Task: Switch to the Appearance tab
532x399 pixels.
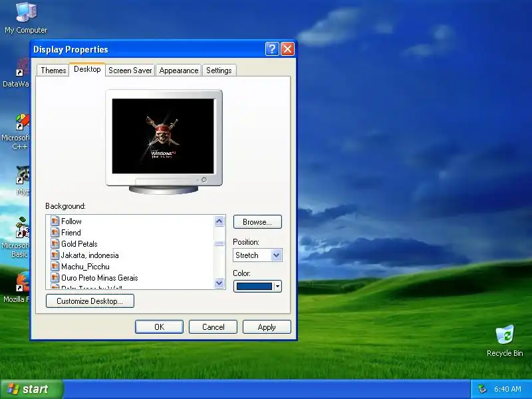Action: tap(179, 70)
